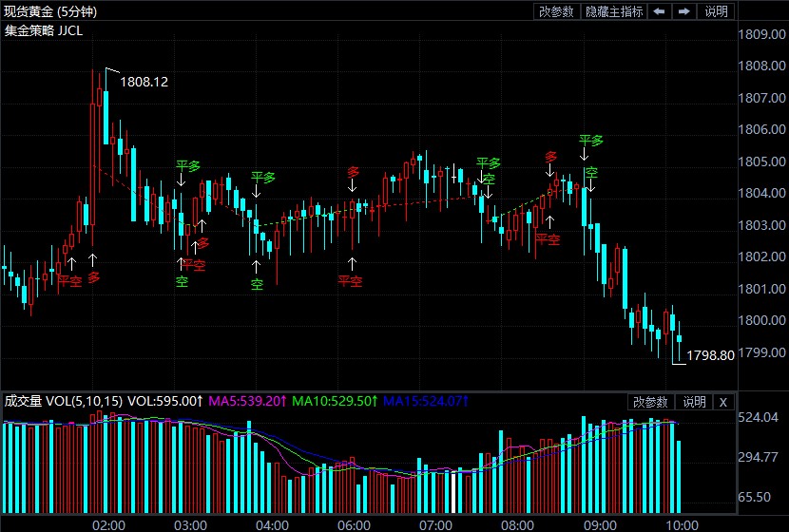Click the 现货黄金 (5分钟) chart title
Image resolution: width=789 pixels, height=532 pixels.
[55, 11]
